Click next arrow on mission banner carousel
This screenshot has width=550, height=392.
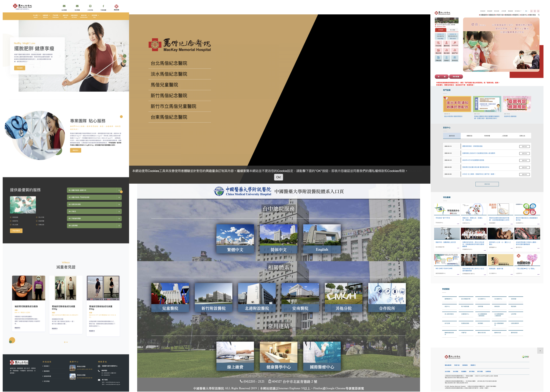536,46
